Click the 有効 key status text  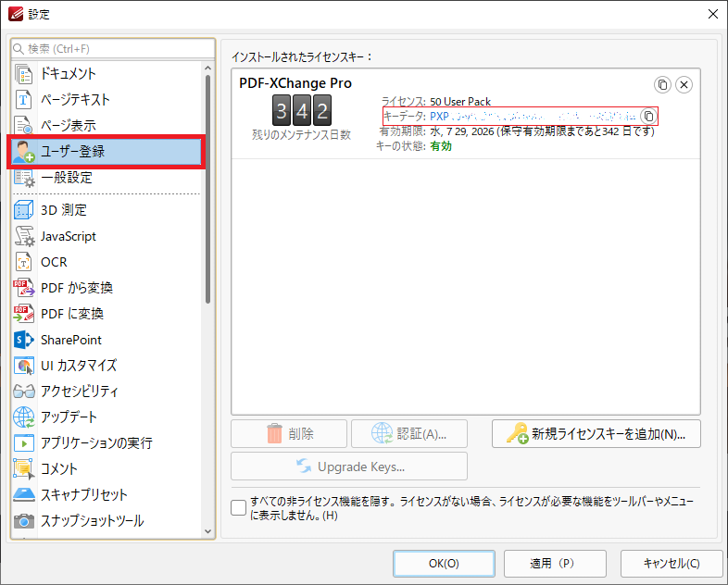[x=441, y=146]
